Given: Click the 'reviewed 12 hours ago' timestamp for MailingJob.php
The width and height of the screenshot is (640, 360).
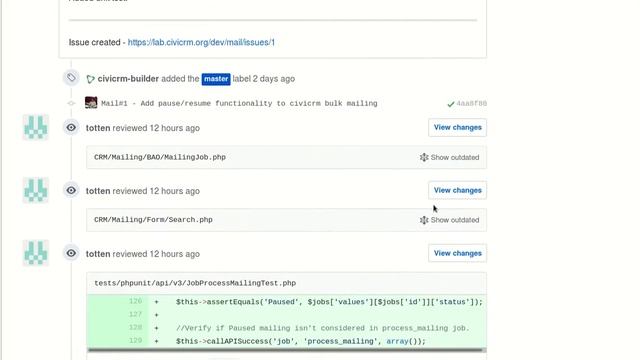Looking at the screenshot, I should click(156, 128).
